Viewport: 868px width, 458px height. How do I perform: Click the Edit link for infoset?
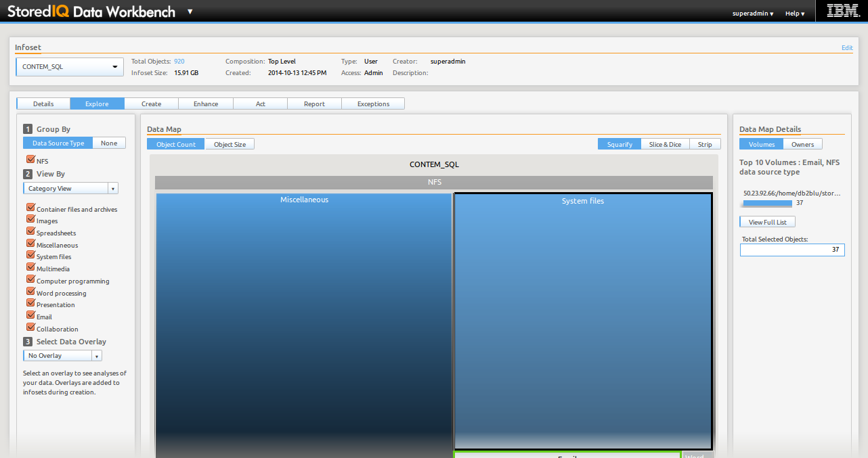tap(846, 48)
